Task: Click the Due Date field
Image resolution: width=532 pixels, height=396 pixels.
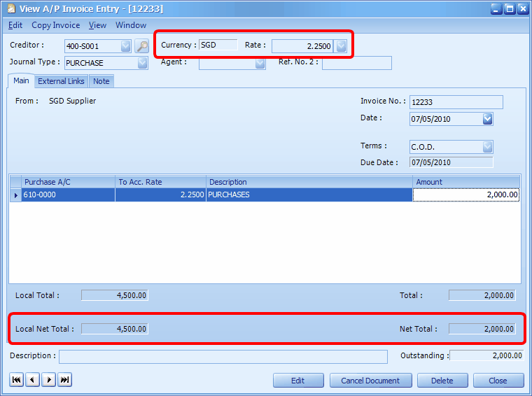Action: pyautogui.click(x=451, y=162)
